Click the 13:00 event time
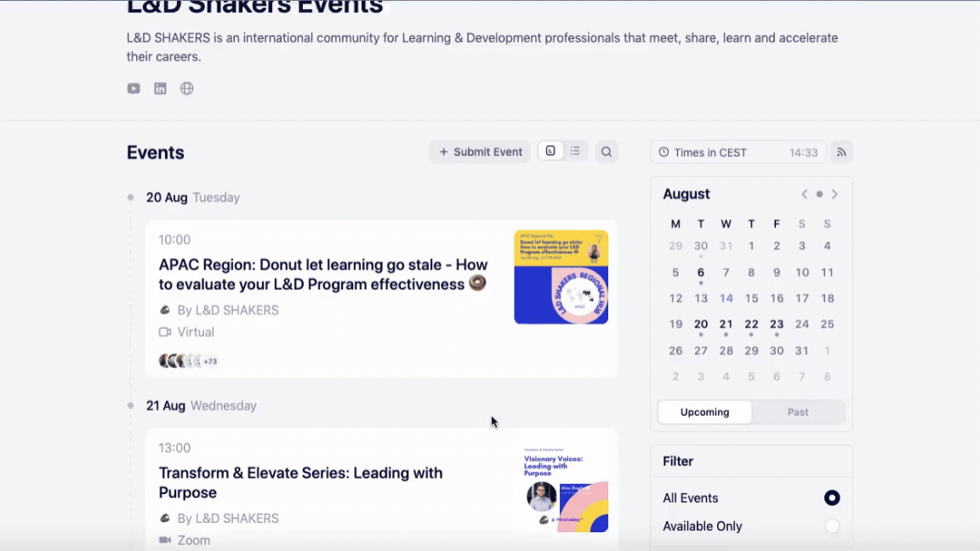 pyautogui.click(x=174, y=448)
